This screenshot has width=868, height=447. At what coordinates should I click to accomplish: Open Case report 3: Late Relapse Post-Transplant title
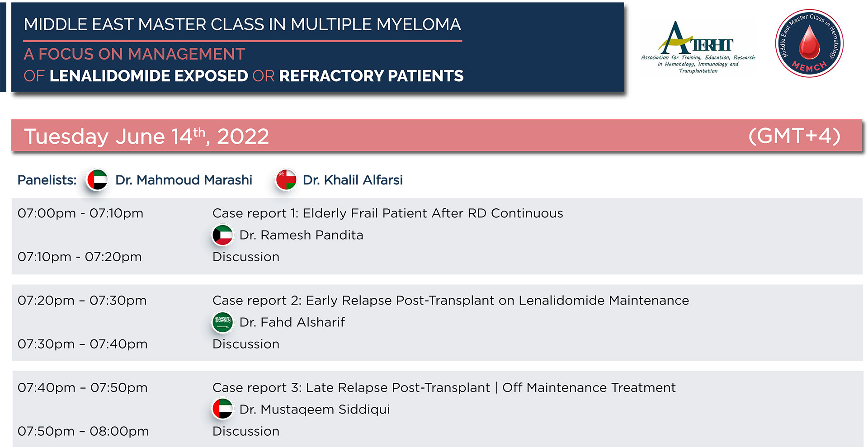444,388
